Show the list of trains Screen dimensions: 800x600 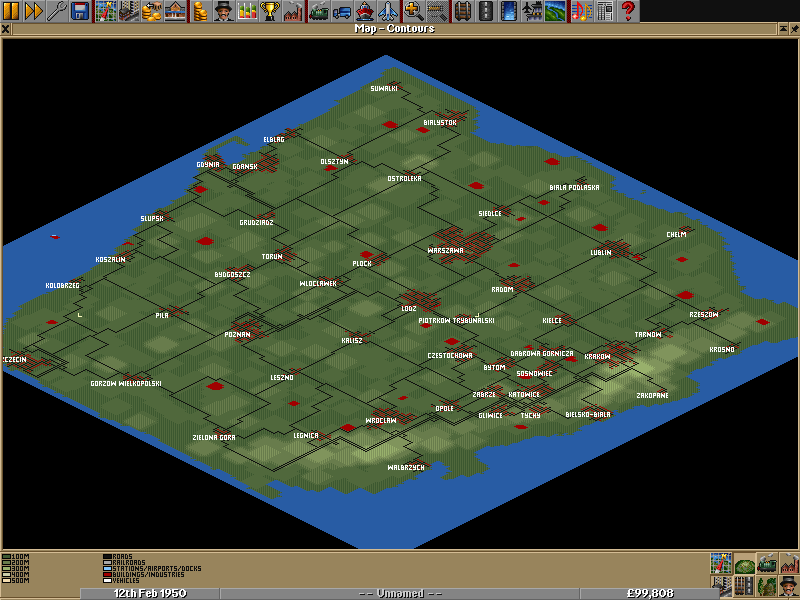tap(318, 11)
